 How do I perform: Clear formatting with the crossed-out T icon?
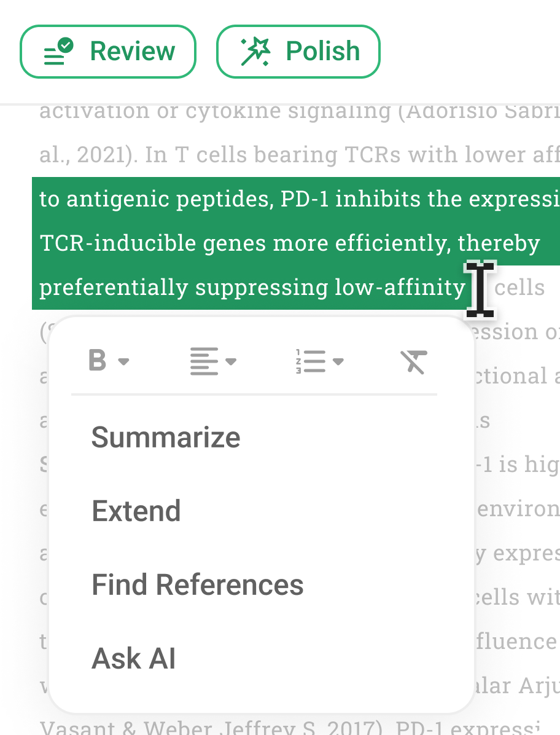(414, 361)
